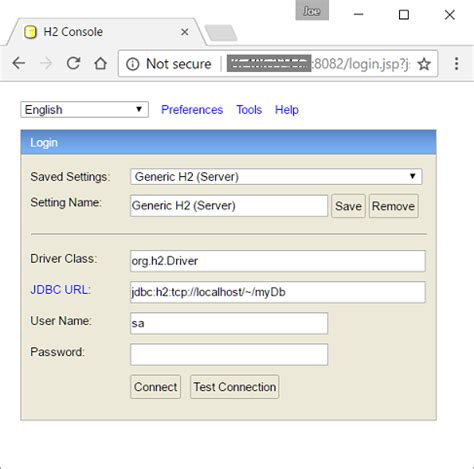Click the Test Connection button
Screen dimensions: 474x469
tap(235, 387)
